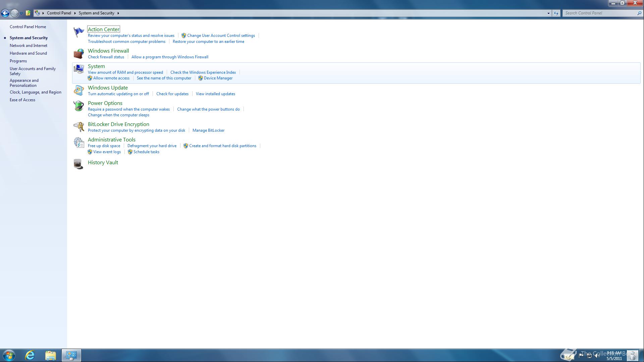Viewport: 644px width, 362px height.
Task: Click Check firewall status
Action: 106,57
